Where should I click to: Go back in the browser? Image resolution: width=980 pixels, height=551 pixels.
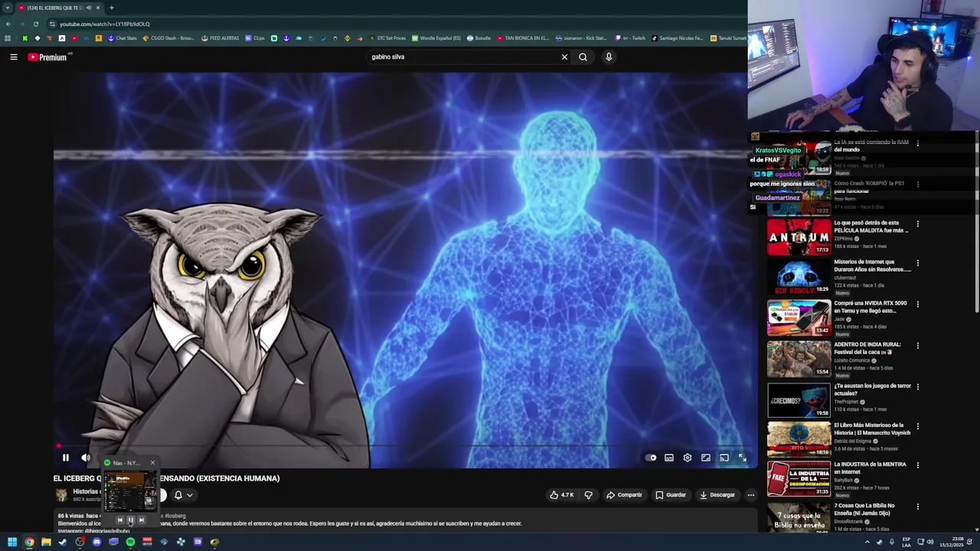(8, 24)
